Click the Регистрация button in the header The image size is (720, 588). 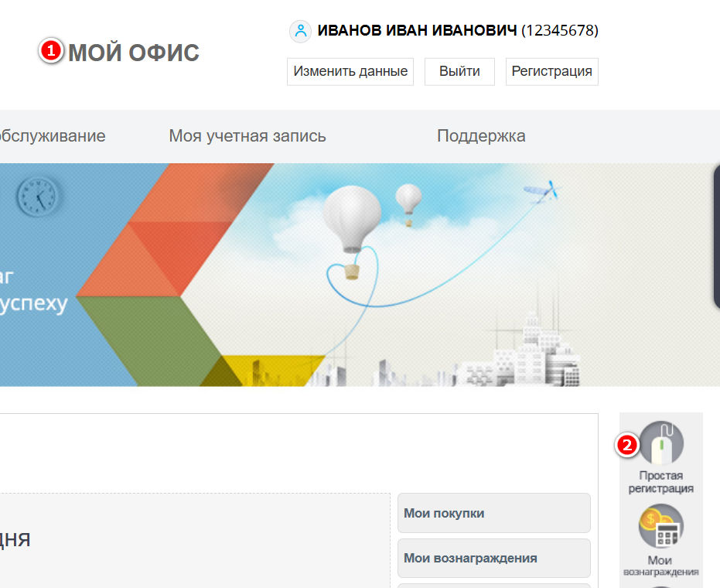pyautogui.click(x=551, y=71)
